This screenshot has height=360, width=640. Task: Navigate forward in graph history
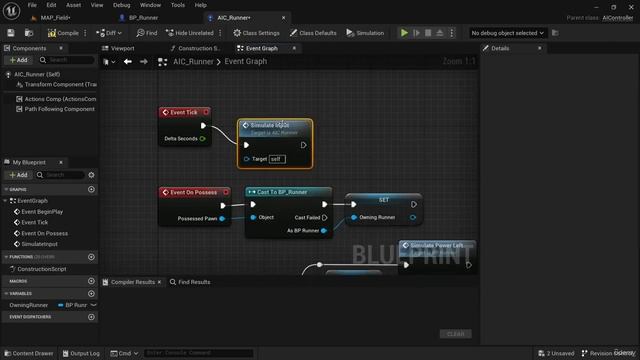click(144, 62)
